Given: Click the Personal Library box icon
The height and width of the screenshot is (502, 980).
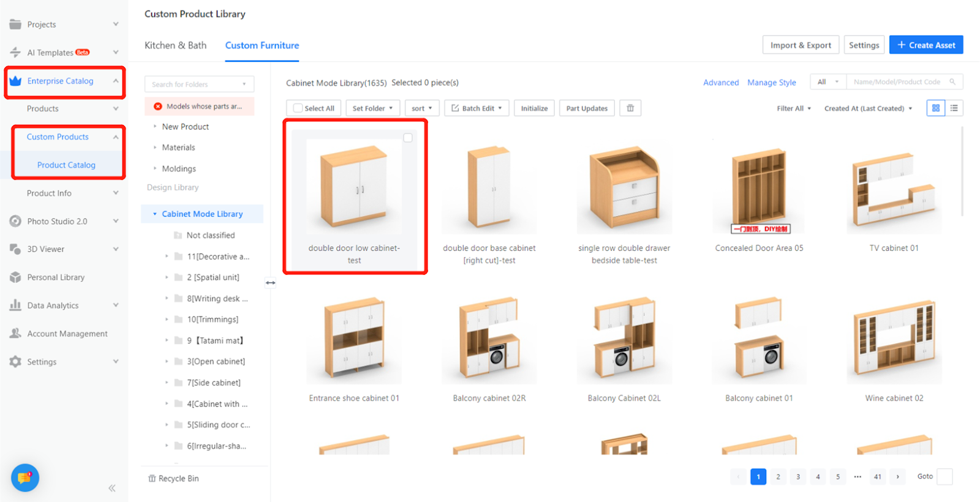Looking at the screenshot, I should pyautogui.click(x=15, y=277).
